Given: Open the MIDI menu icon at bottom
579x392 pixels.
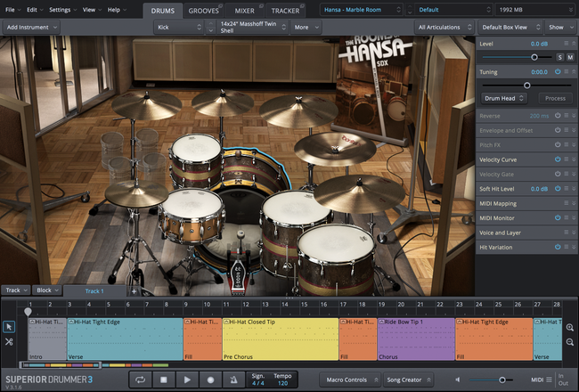Looking at the screenshot, I should [x=549, y=380].
